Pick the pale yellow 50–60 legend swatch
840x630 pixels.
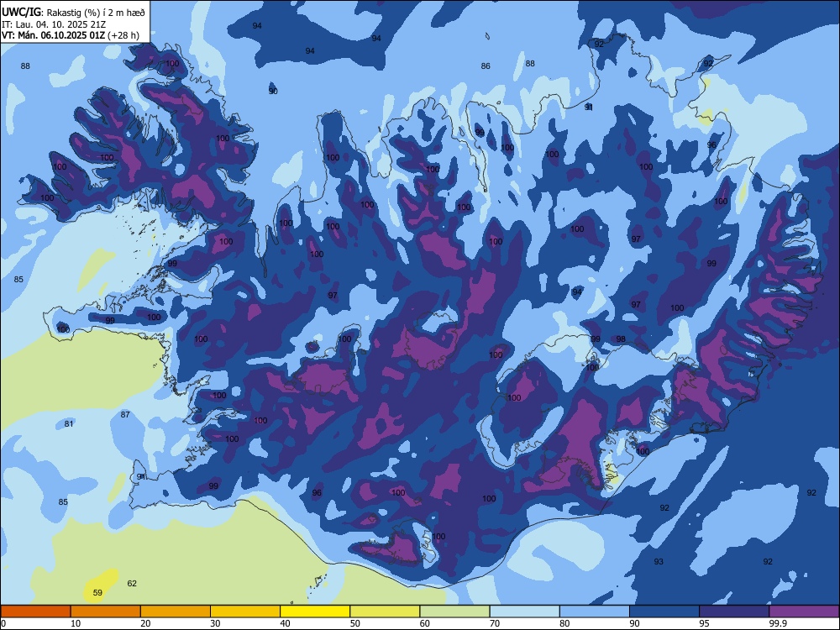pos(386,612)
